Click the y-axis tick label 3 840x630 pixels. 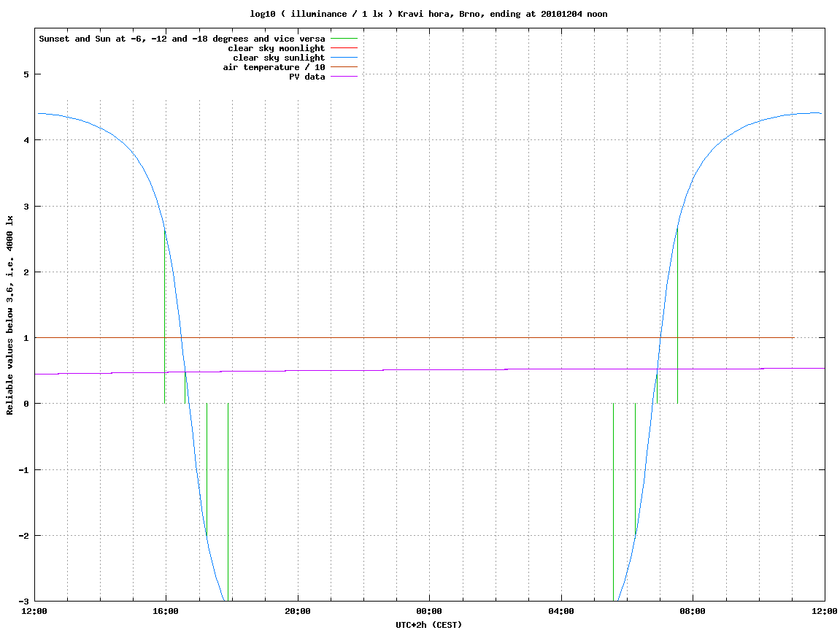26,207
